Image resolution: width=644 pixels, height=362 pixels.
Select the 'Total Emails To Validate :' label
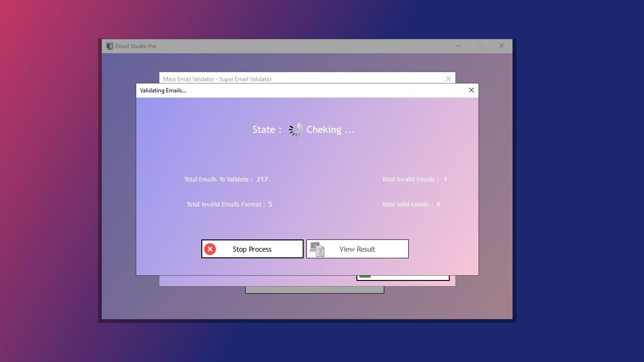tap(218, 179)
